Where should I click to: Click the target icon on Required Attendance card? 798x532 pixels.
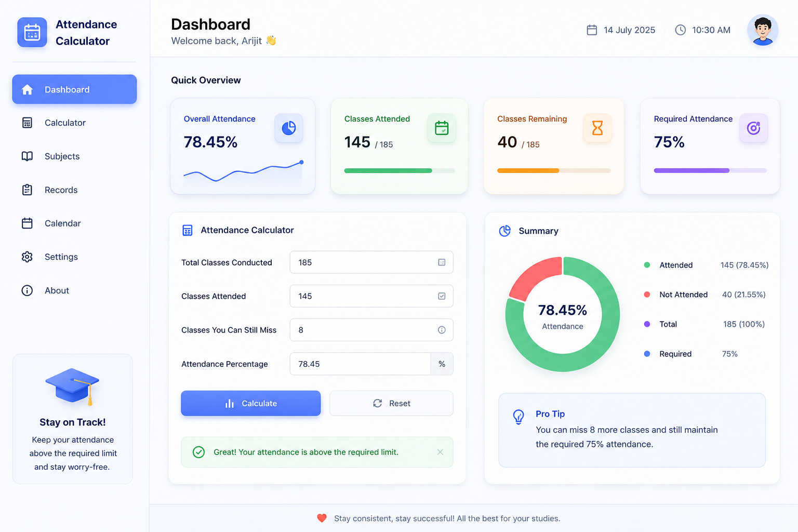click(753, 128)
